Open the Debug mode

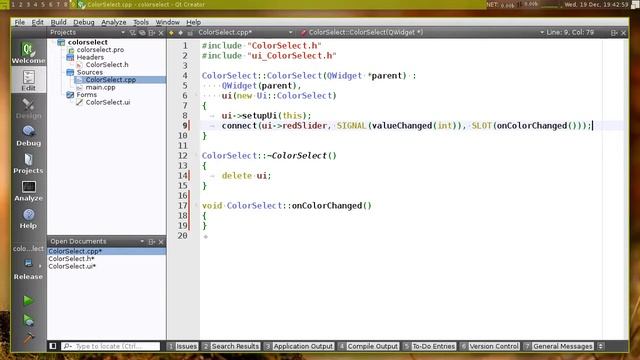(28, 136)
